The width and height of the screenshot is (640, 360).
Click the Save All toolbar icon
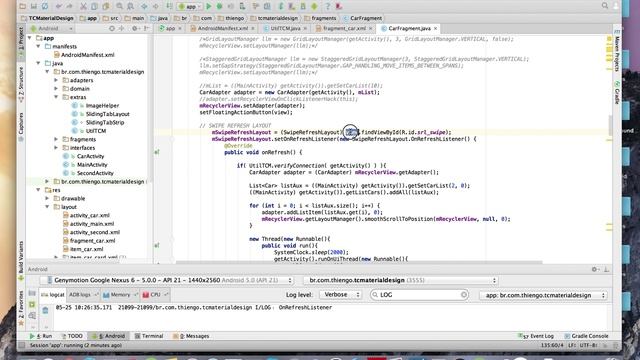click(x=33, y=6)
